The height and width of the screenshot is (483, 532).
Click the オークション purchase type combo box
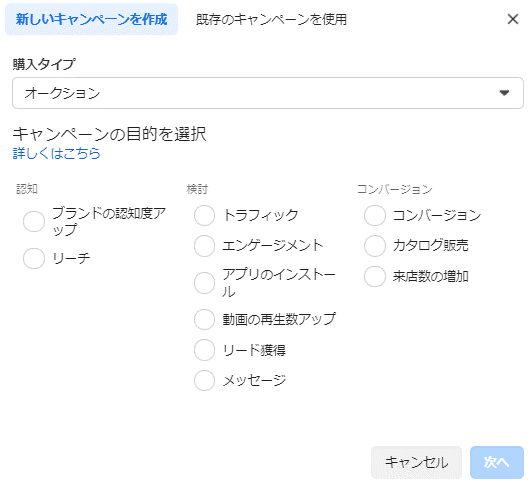pyautogui.click(x=268, y=93)
